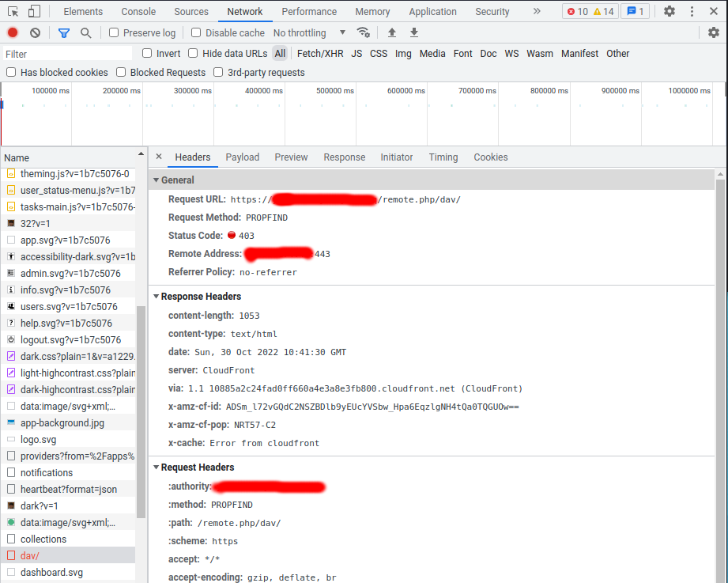Check the Blocked Requests box
Screen dimensions: 728x583
click(121, 72)
